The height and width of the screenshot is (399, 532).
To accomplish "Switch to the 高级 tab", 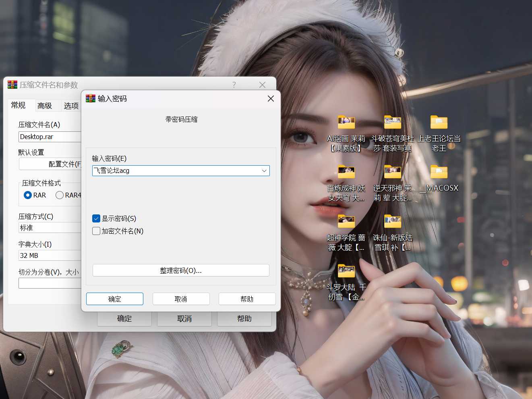I will [45, 106].
